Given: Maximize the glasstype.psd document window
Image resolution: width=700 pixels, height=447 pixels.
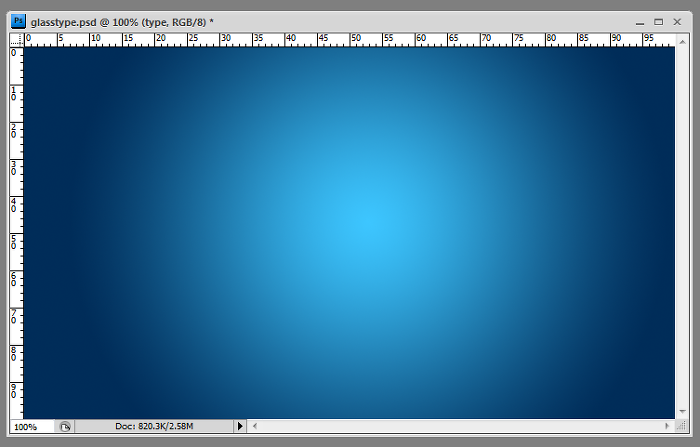Looking at the screenshot, I should [x=658, y=22].
